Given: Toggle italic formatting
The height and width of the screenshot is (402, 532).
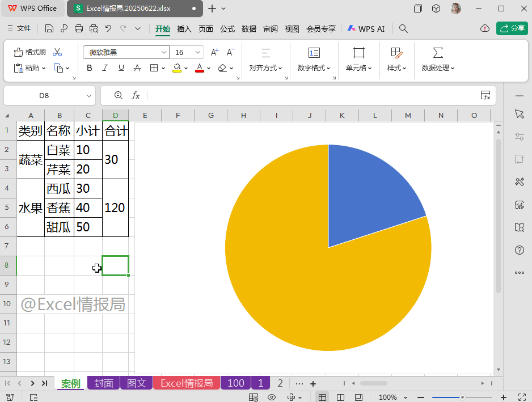Looking at the screenshot, I should coord(105,67).
